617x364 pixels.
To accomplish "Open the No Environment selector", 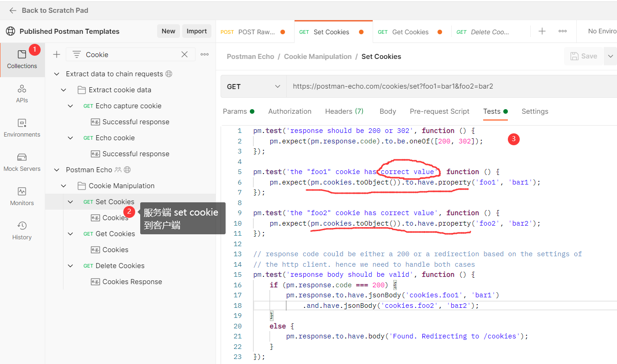I will click(601, 31).
